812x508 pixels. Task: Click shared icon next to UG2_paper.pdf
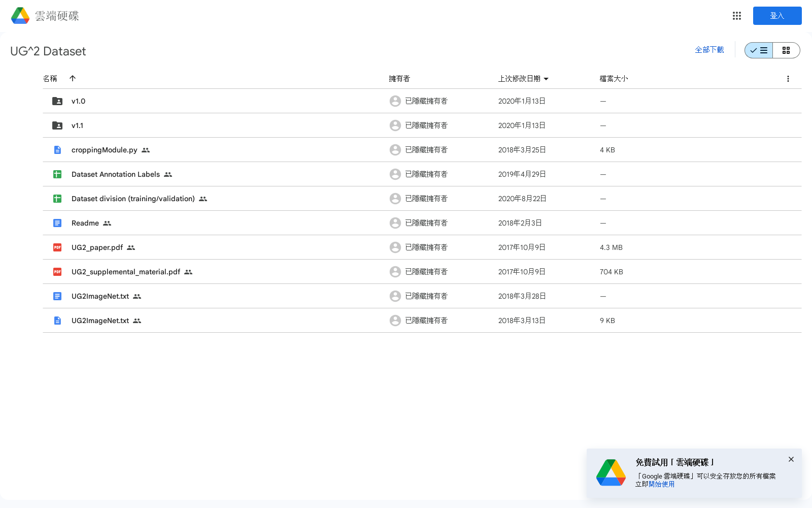pos(131,247)
